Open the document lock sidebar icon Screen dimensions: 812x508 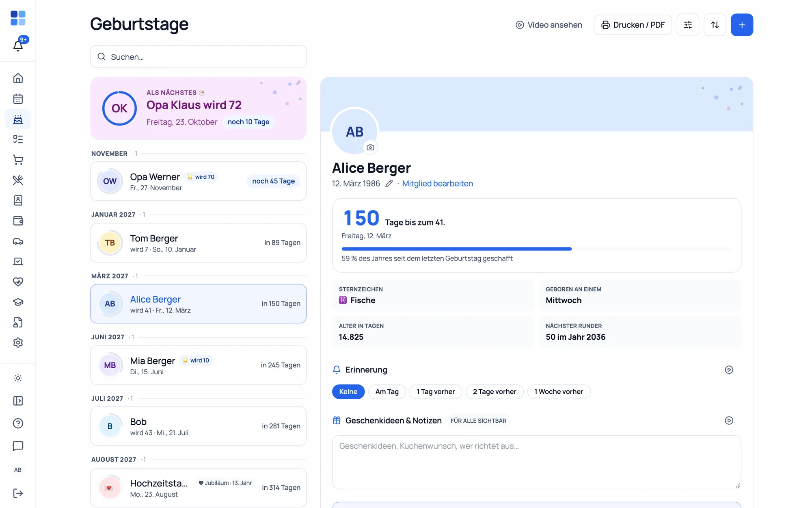click(18, 322)
